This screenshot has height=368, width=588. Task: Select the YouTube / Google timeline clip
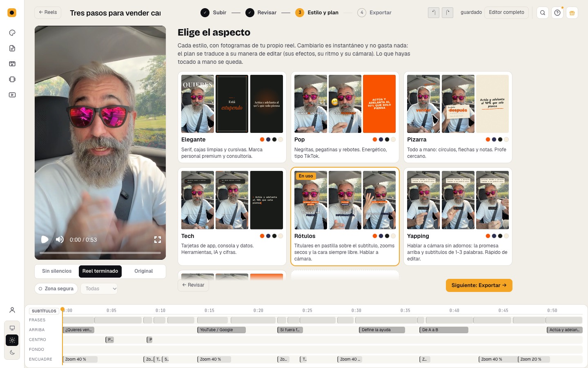pyautogui.click(x=221, y=330)
